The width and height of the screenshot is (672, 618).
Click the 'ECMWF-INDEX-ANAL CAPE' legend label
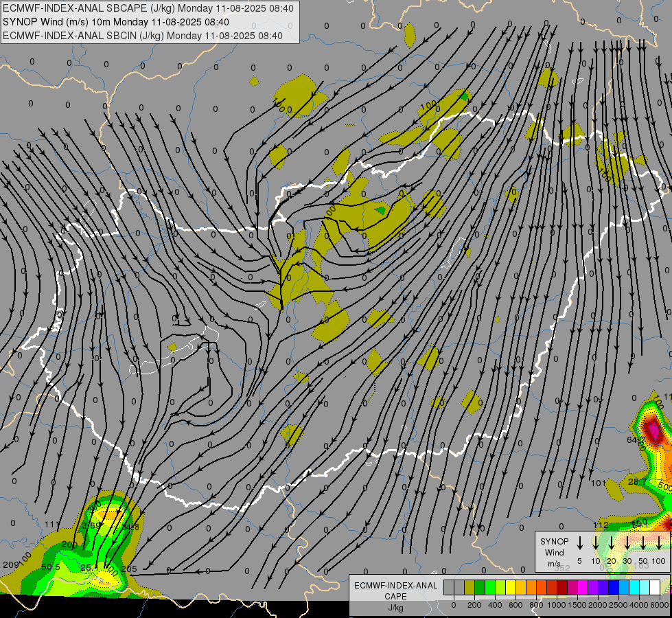(395, 591)
